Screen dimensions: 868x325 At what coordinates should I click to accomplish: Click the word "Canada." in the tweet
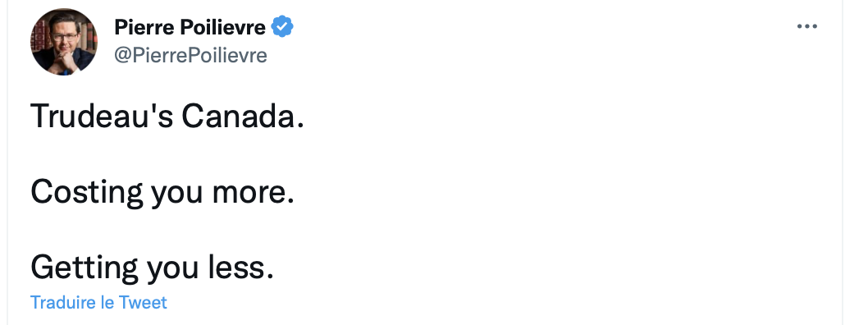[x=243, y=116]
